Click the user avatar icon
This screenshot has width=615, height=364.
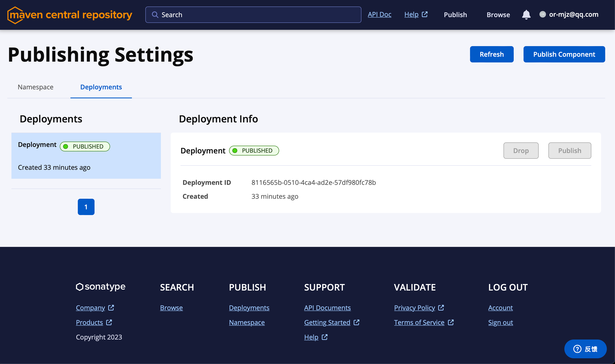point(543,14)
